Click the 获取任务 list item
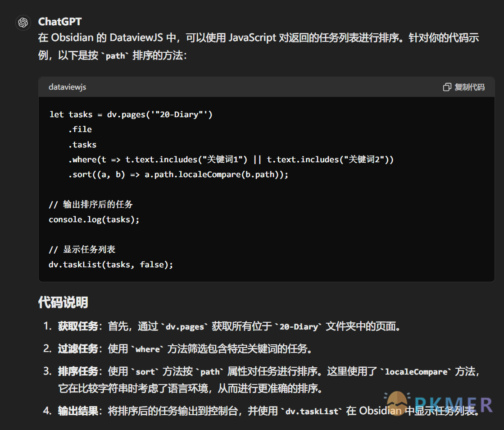This screenshot has width=504, height=430. click(222, 326)
